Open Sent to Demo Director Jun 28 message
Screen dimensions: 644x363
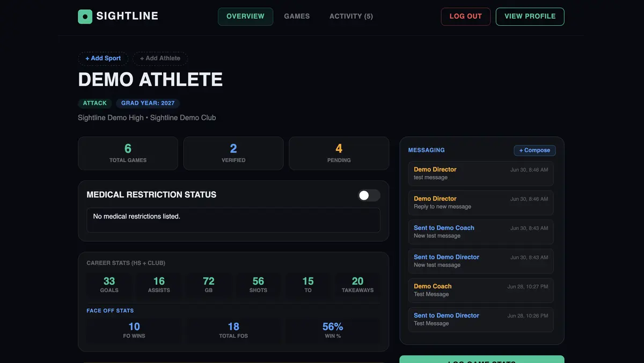click(x=481, y=320)
